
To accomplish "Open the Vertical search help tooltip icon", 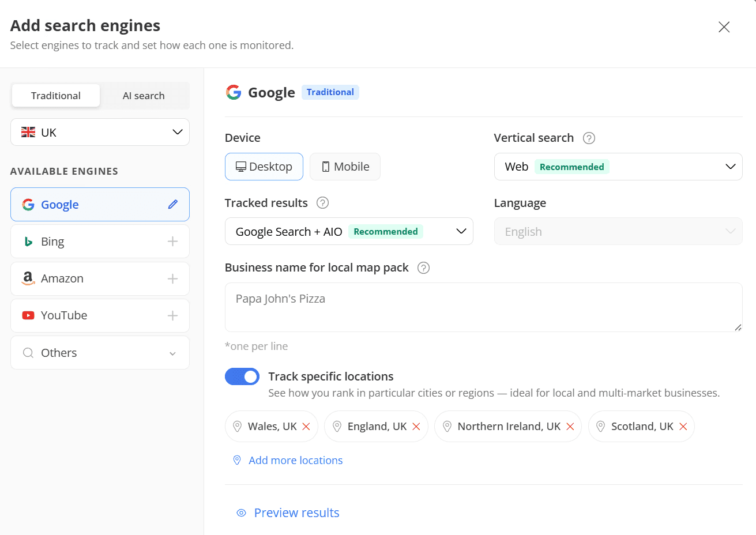I will 589,138.
